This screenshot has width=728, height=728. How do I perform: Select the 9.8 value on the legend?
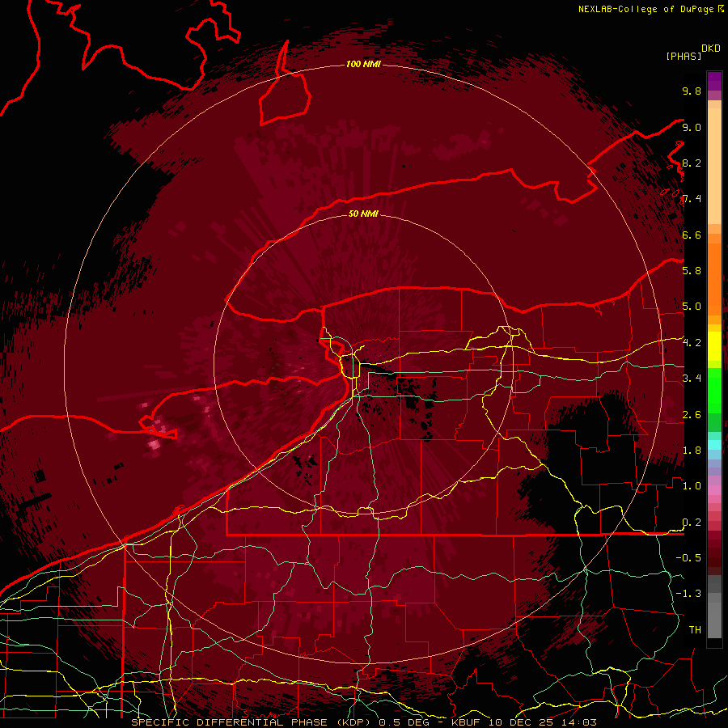[x=692, y=91]
